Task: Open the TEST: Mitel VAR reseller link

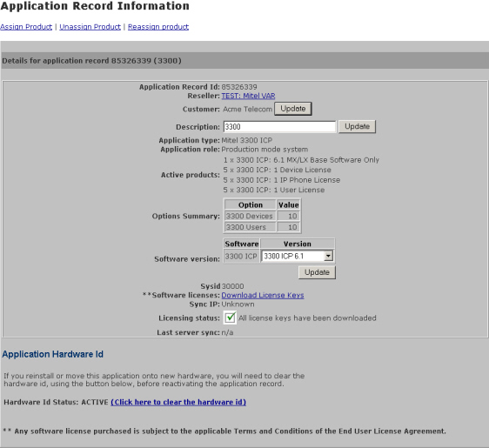Action: (x=248, y=96)
